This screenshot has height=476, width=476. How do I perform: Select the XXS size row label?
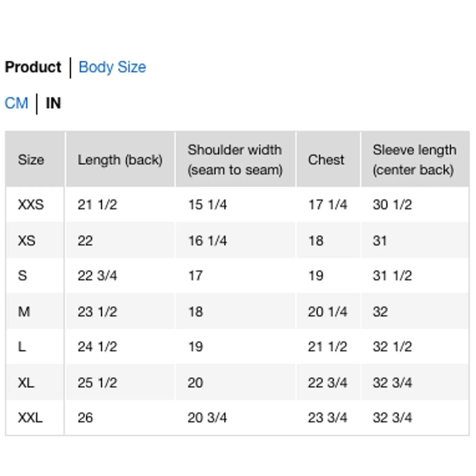31,204
